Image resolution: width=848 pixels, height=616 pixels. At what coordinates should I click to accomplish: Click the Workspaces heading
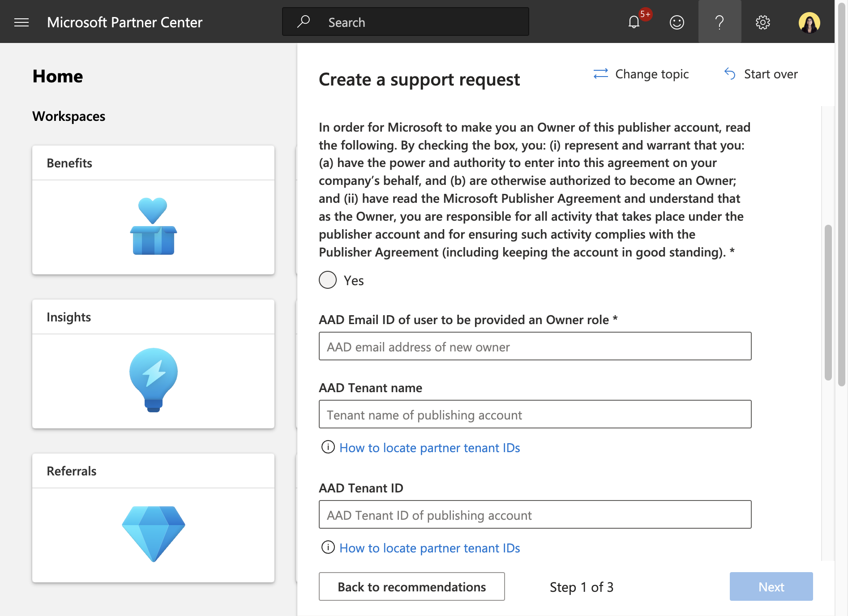coord(69,116)
